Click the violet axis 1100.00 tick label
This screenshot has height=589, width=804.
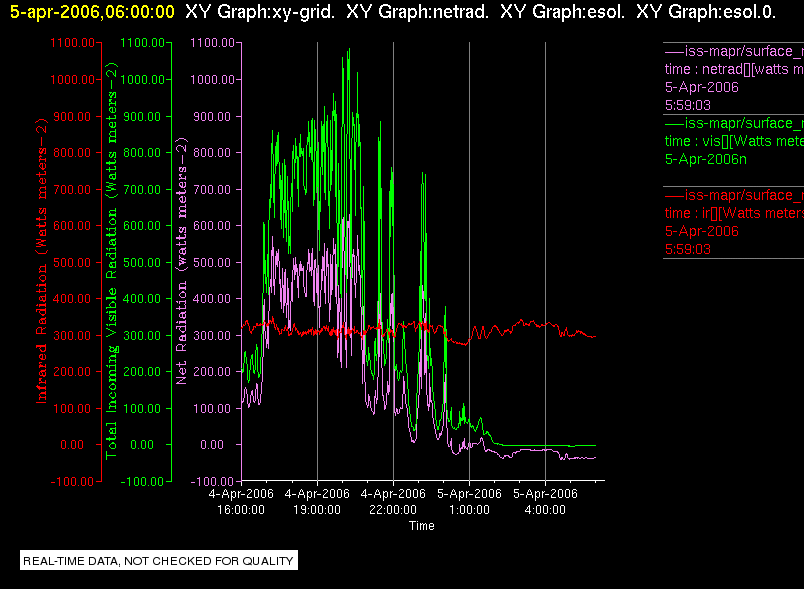tap(212, 43)
